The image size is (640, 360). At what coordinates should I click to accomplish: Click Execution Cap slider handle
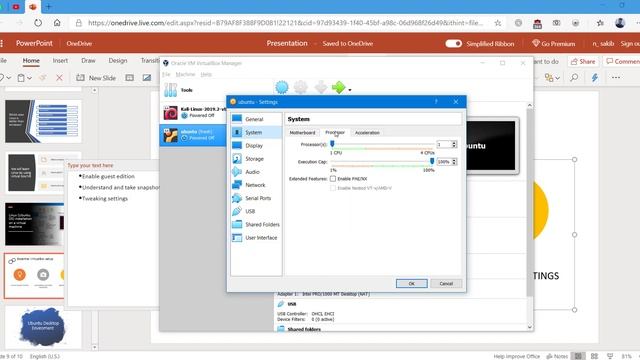click(x=432, y=161)
